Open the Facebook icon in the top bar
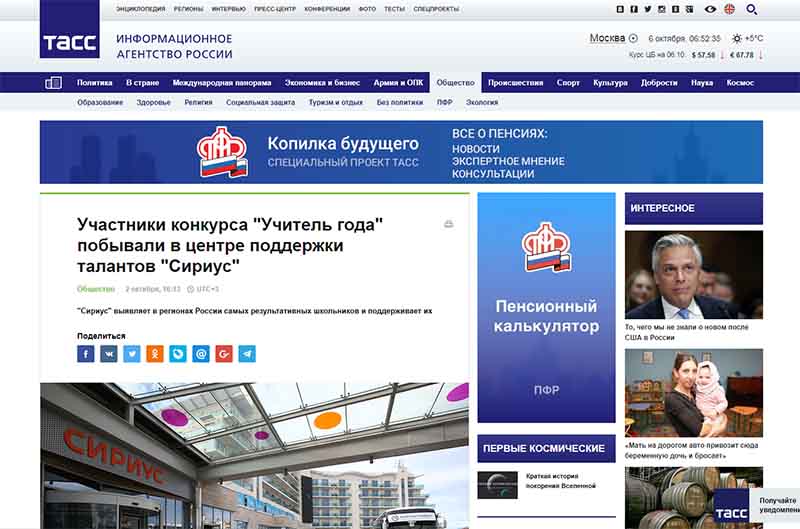The height and width of the screenshot is (529, 800). [634, 9]
